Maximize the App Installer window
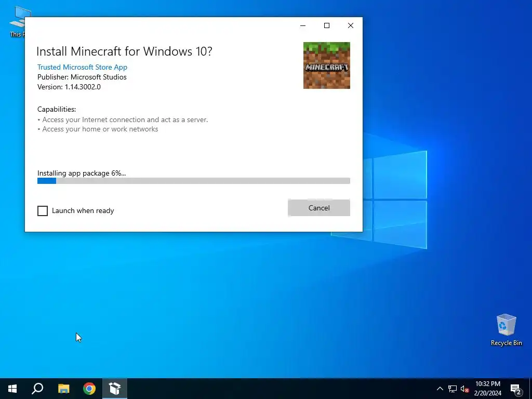This screenshot has width=532, height=399. click(327, 25)
